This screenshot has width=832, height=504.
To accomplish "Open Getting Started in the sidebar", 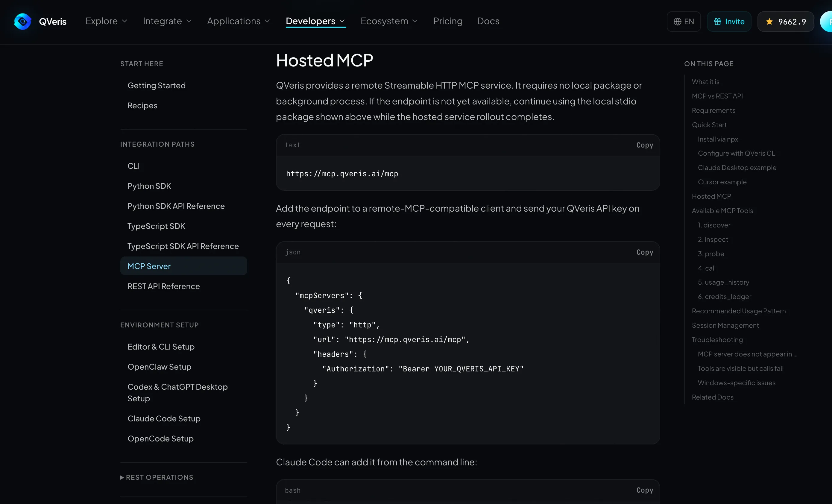I will coord(156,85).
